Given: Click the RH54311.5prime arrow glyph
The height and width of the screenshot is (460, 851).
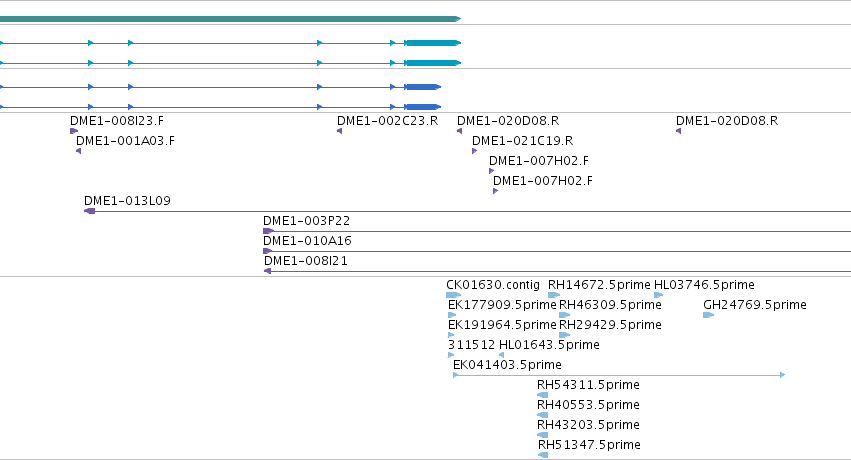Looking at the screenshot, I should 542,395.
